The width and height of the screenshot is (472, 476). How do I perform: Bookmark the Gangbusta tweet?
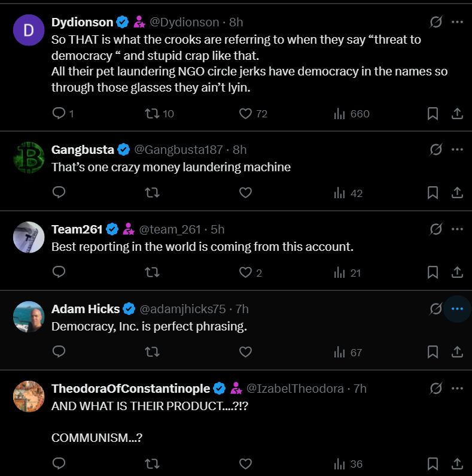(433, 193)
